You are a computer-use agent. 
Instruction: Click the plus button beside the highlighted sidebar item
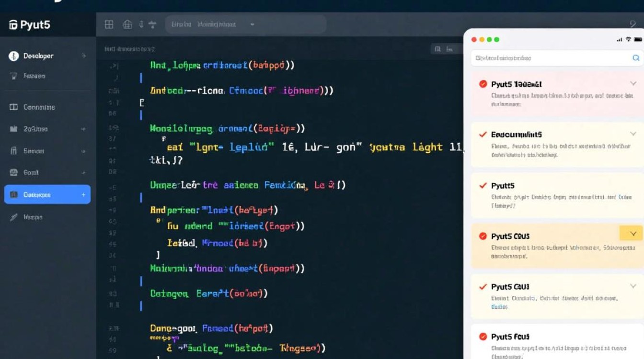(x=82, y=194)
